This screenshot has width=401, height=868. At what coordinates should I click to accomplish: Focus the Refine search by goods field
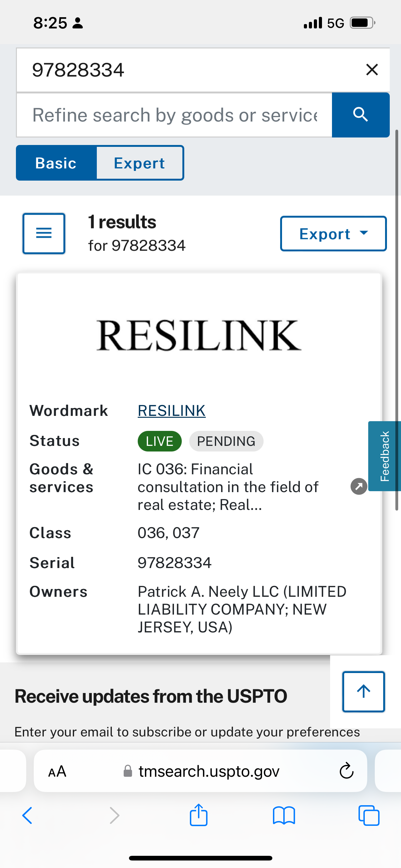pyautogui.click(x=174, y=115)
